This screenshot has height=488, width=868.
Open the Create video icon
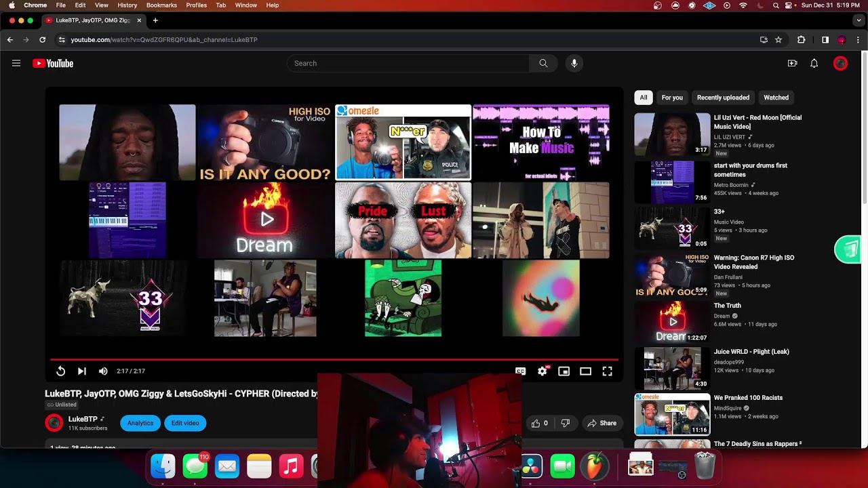coord(792,63)
